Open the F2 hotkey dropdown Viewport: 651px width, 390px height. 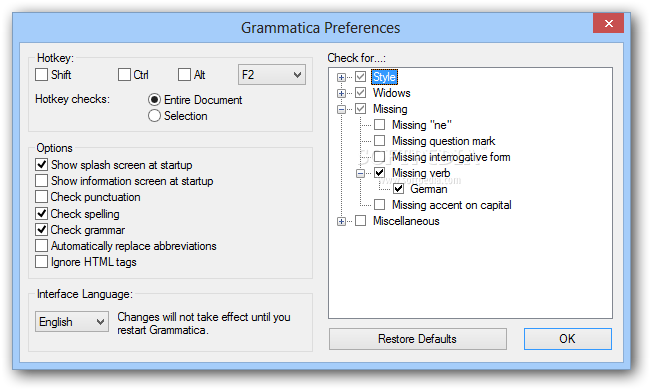click(x=272, y=75)
